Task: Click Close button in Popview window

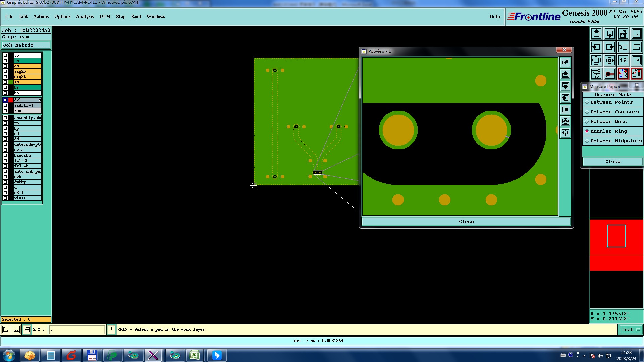Action: coord(466,221)
